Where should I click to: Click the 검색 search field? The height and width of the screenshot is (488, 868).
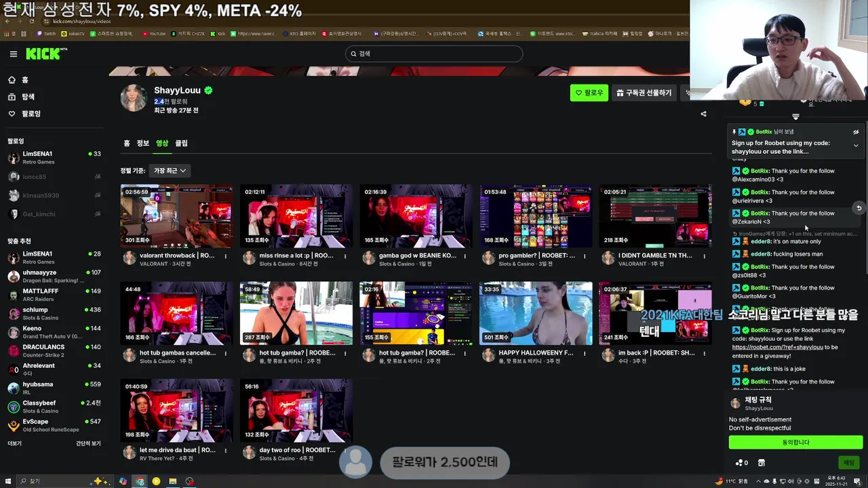click(x=434, y=54)
